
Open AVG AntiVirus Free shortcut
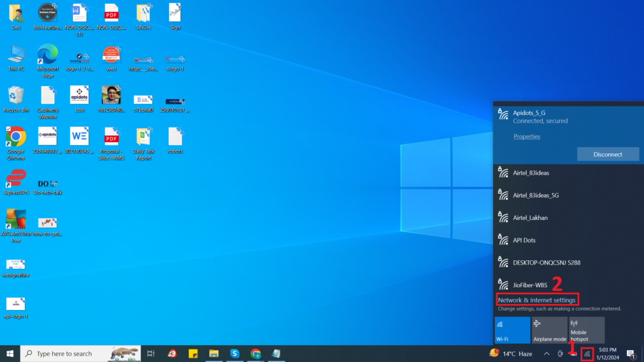click(16, 220)
